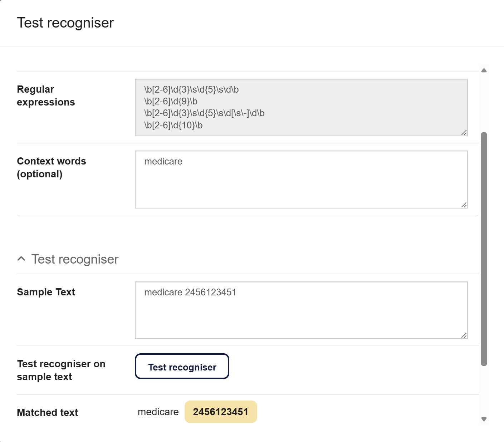
Task: Click the highlighted match 2456123451
Action: tap(221, 412)
